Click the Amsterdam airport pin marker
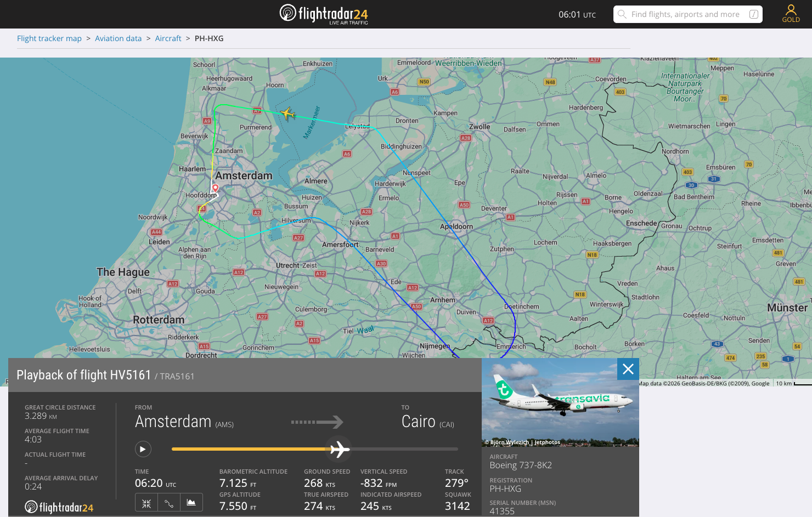 coord(216,188)
